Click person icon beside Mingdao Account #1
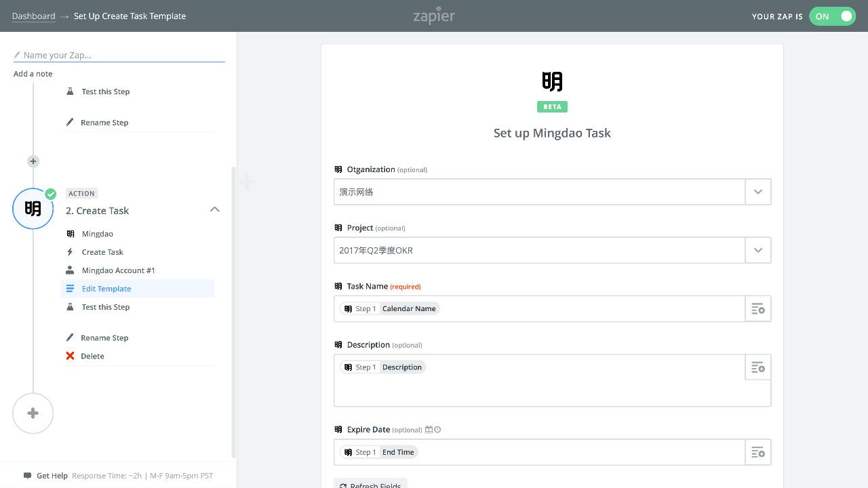Image resolution: width=868 pixels, height=488 pixels. [x=70, y=270]
